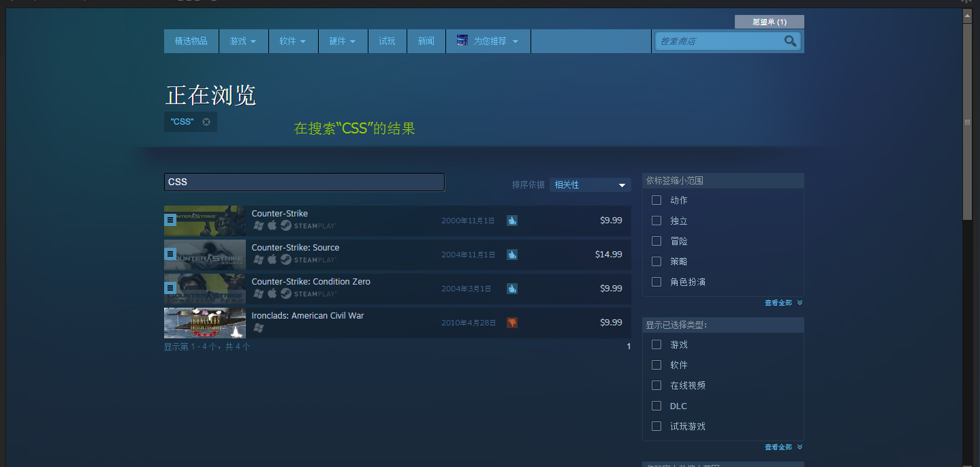Click the Steam logo icon under Condition Zero

click(x=286, y=293)
